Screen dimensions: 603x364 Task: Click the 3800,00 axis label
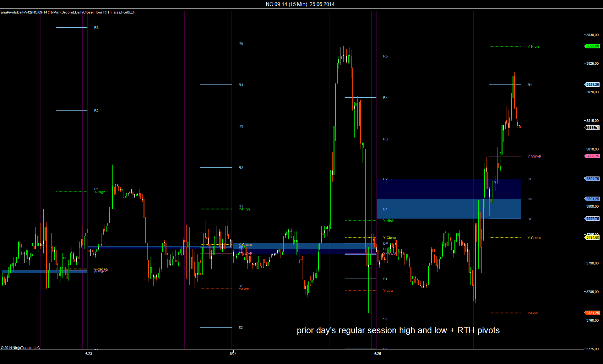[592, 206]
